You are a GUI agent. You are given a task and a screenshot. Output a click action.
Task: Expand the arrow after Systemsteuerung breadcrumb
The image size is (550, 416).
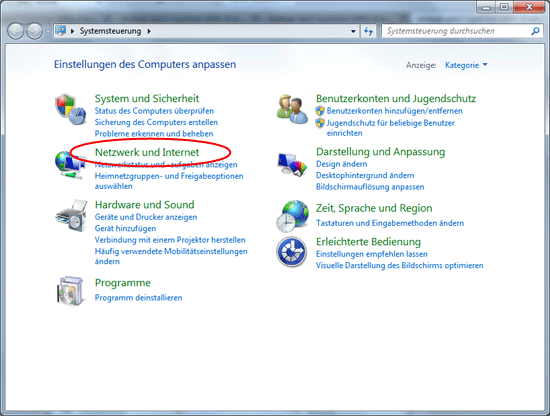pos(149,31)
